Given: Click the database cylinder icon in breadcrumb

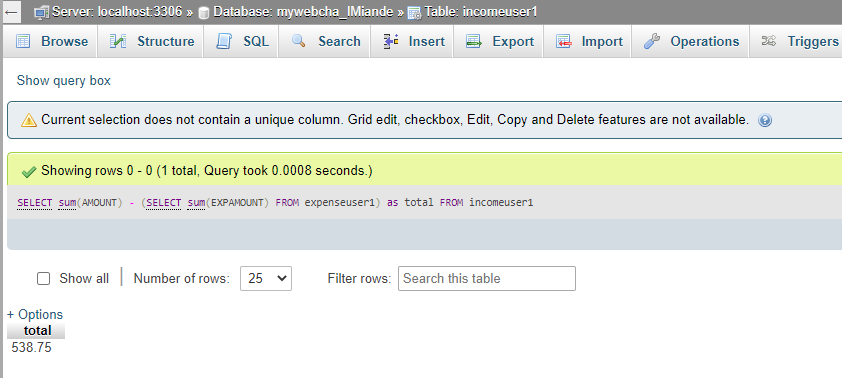Looking at the screenshot, I should tap(204, 12).
